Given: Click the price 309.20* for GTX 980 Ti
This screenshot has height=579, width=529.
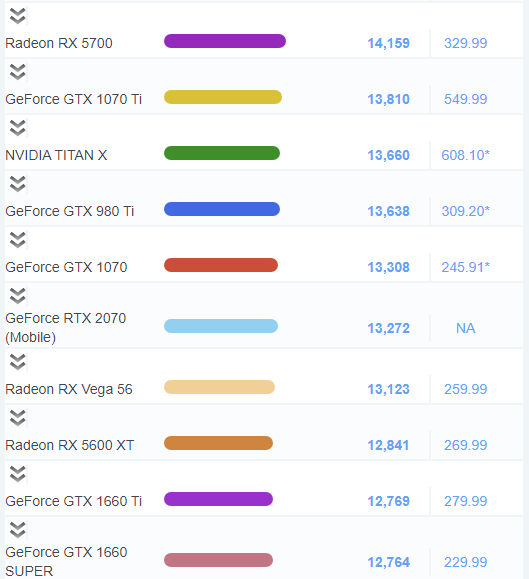Looking at the screenshot, I should (x=466, y=211).
